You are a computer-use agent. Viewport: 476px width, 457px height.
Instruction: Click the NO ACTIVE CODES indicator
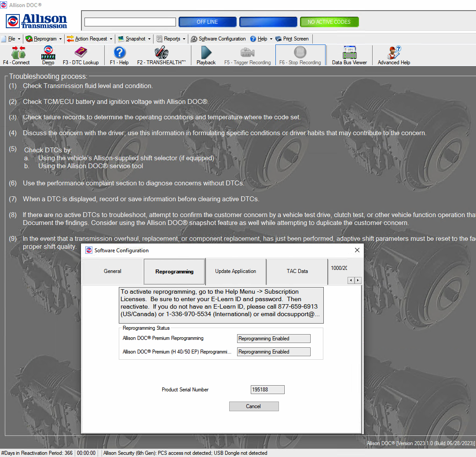point(329,22)
